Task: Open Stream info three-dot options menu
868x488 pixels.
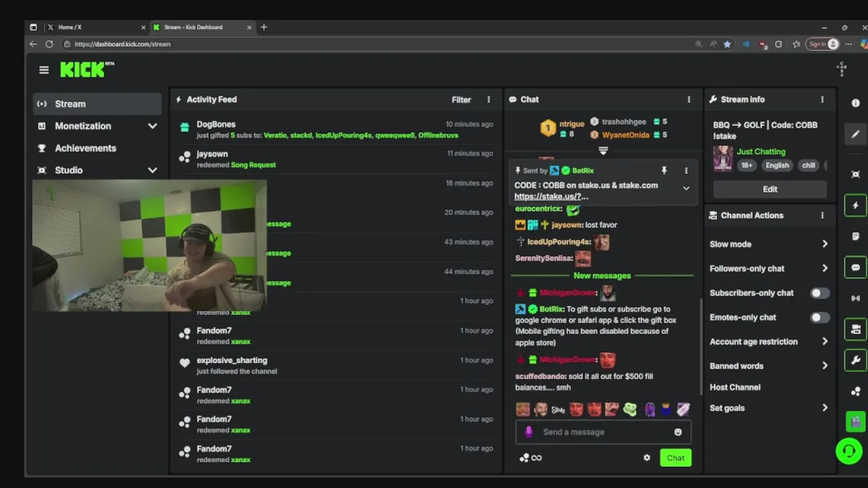Action: point(822,100)
